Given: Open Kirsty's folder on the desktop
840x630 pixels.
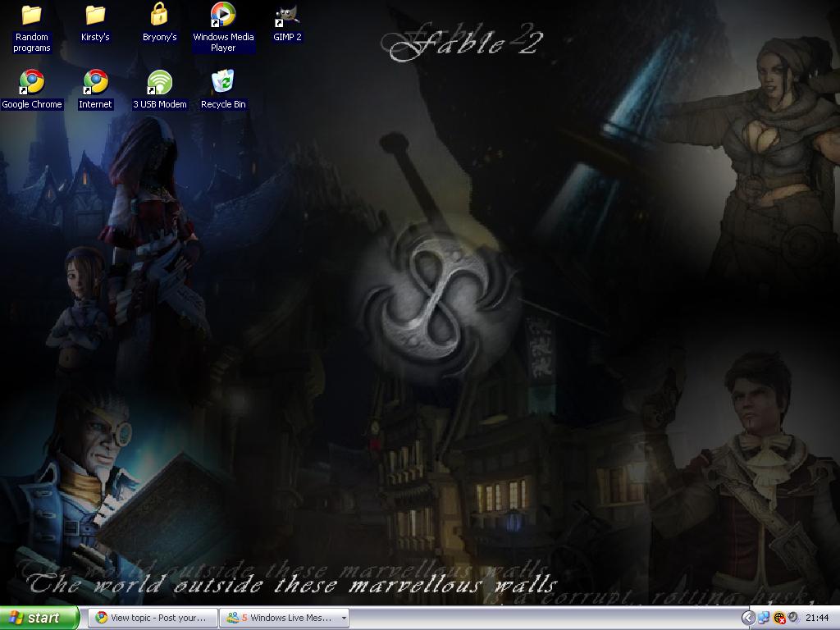Looking at the screenshot, I should coord(95,15).
